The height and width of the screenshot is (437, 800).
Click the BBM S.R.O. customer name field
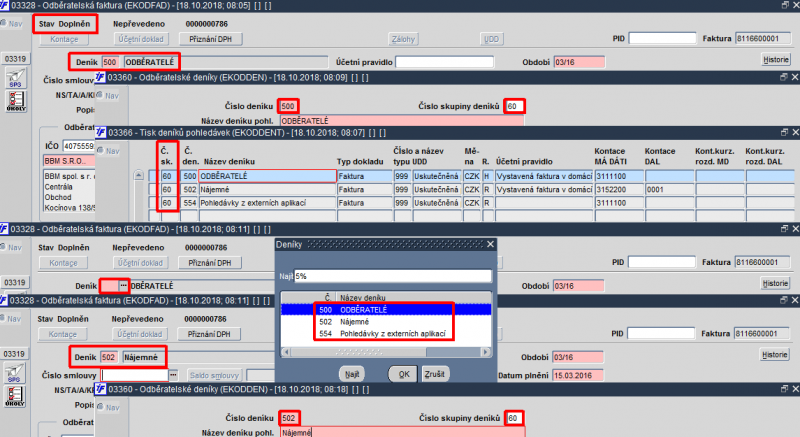[x=69, y=161]
